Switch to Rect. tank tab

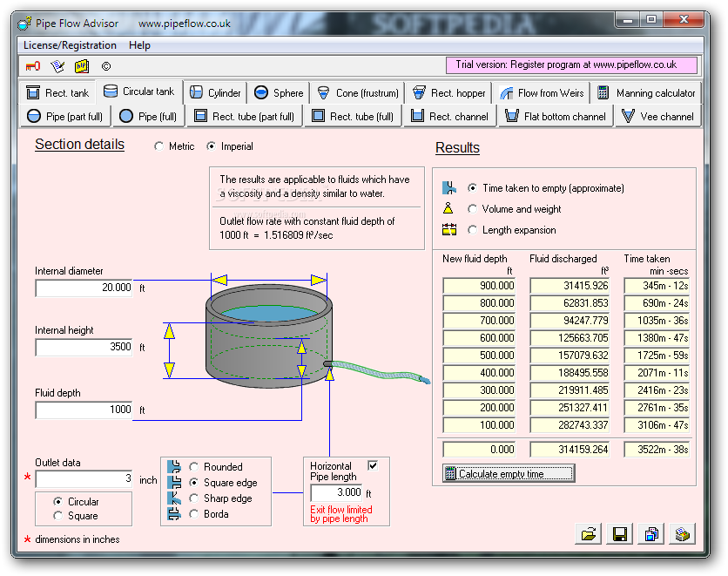pyautogui.click(x=57, y=93)
